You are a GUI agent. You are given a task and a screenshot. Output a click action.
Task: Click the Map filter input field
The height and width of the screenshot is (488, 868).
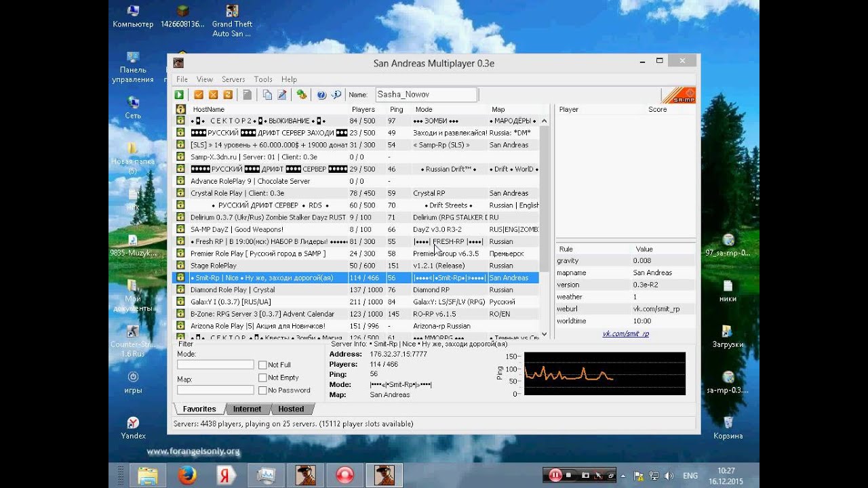[215, 390]
